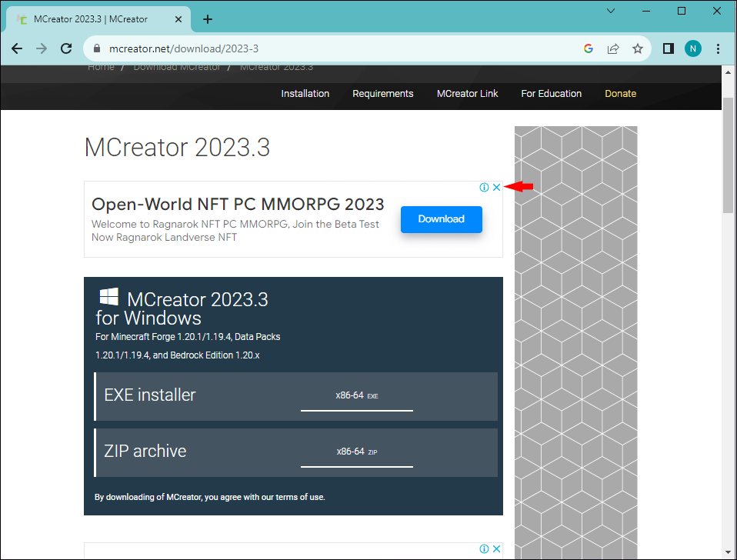This screenshot has height=560, width=737.
Task: Click the share page icon
Action: (x=613, y=48)
